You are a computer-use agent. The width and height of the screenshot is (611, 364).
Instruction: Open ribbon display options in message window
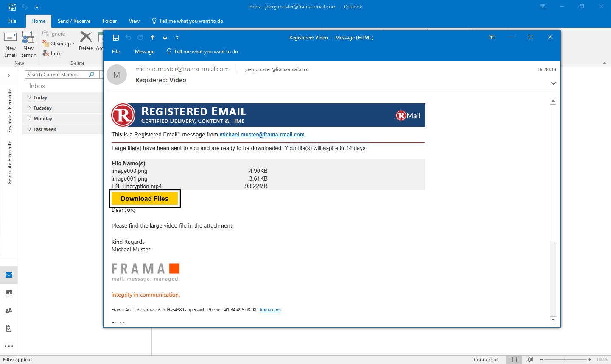tap(492, 37)
